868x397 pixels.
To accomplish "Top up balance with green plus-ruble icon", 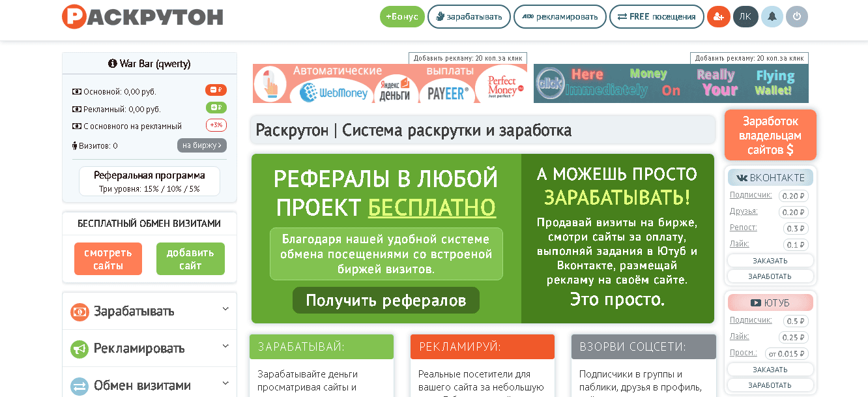I will tap(216, 108).
